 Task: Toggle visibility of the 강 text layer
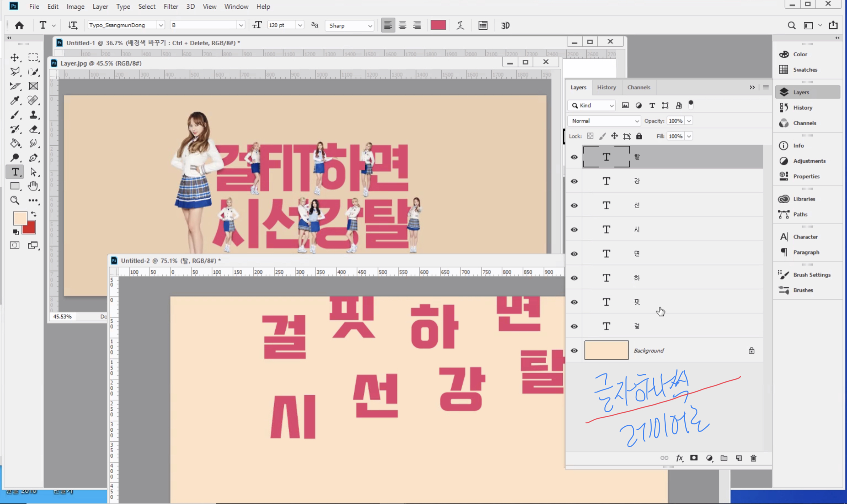(x=574, y=181)
